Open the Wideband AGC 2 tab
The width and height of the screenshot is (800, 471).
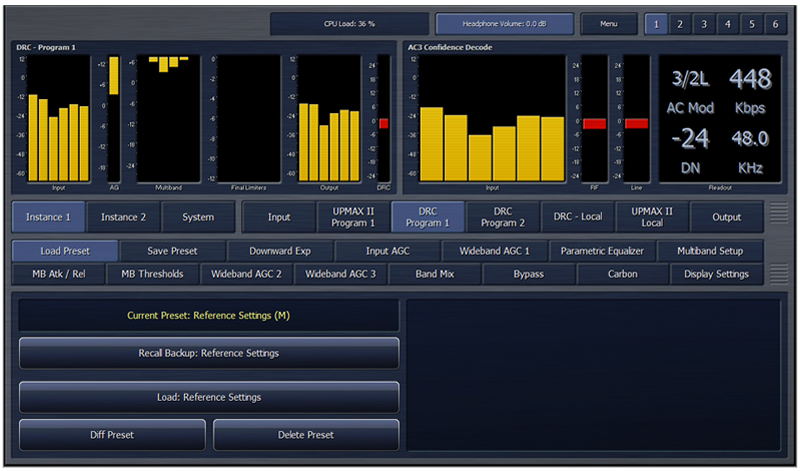click(x=246, y=274)
